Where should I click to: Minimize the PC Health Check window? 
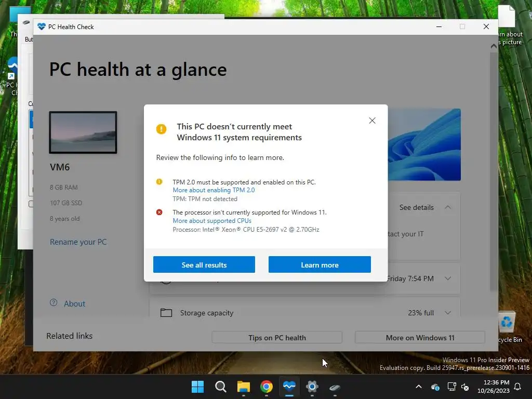tap(438, 26)
